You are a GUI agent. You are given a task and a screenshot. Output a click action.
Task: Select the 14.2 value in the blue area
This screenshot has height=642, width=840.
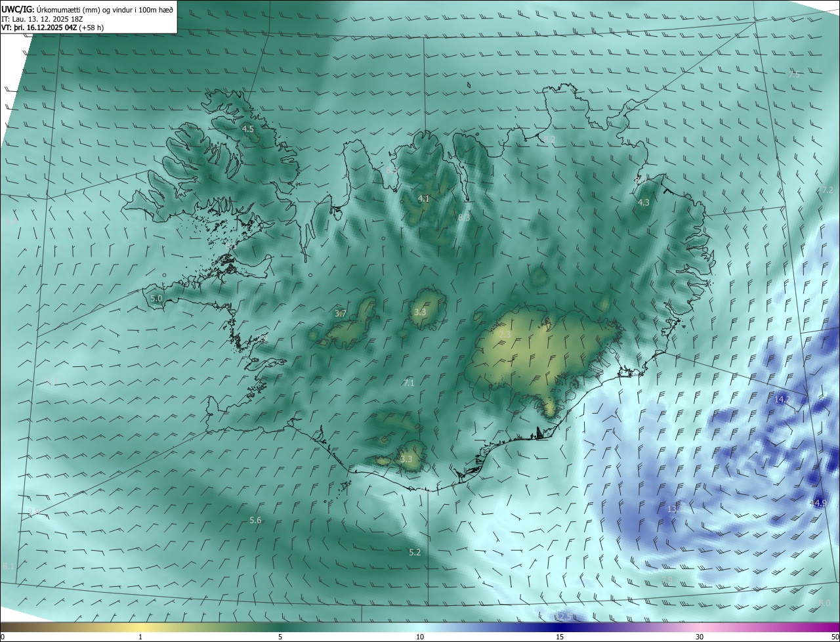(782, 399)
